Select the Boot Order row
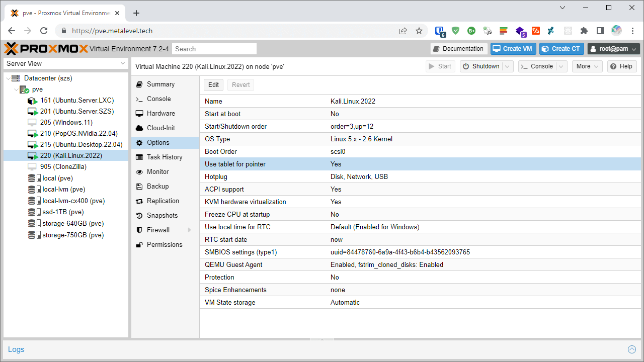This screenshot has width=644, height=362. click(420, 151)
